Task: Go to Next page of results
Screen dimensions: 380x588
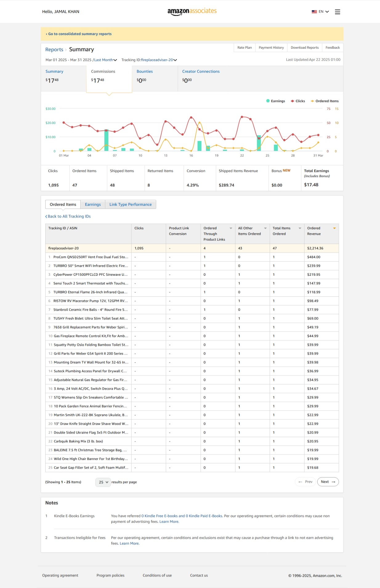Action: point(328,482)
